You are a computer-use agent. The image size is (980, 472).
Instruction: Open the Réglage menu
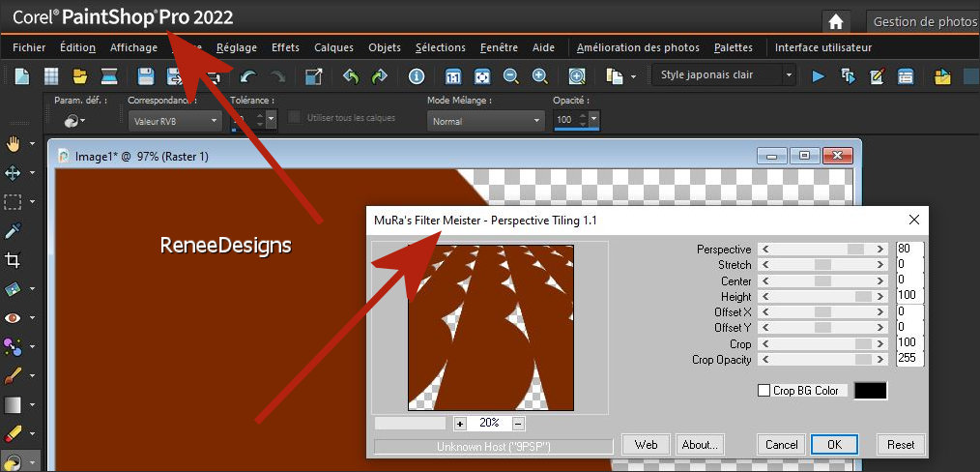pos(237,47)
